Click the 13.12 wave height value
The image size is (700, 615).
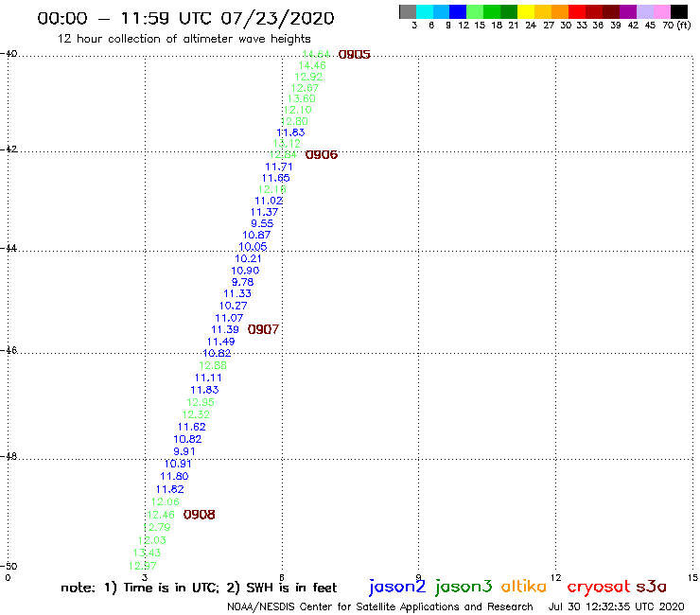tap(287, 144)
